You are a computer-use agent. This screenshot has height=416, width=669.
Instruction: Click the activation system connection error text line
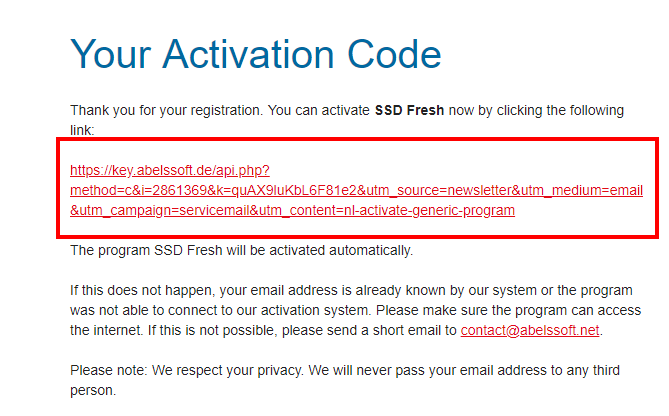point(355,310)
